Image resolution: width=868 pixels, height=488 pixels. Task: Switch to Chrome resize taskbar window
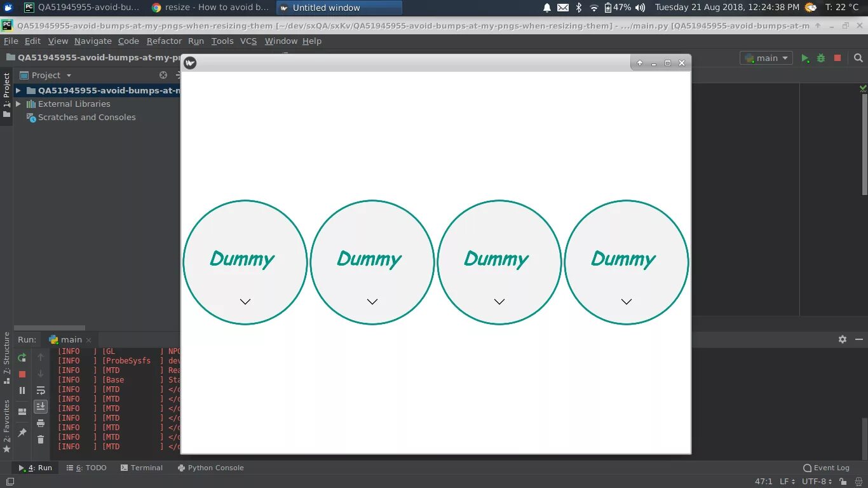[210, 8]
